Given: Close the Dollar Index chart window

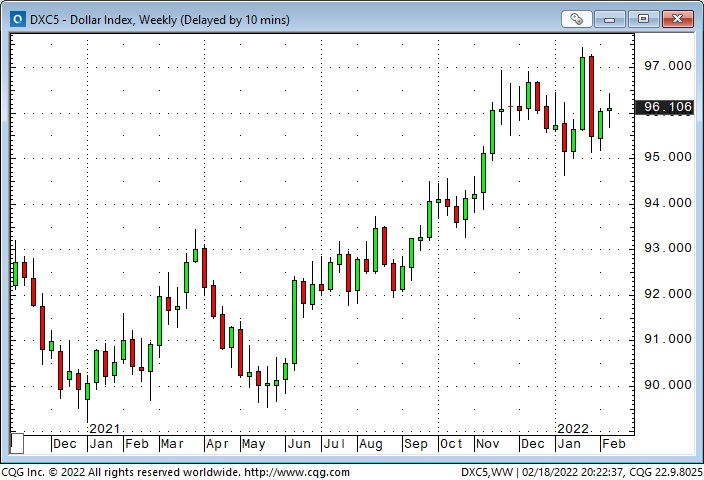Looking at the screenshot, I should click(x=678, y=19).
